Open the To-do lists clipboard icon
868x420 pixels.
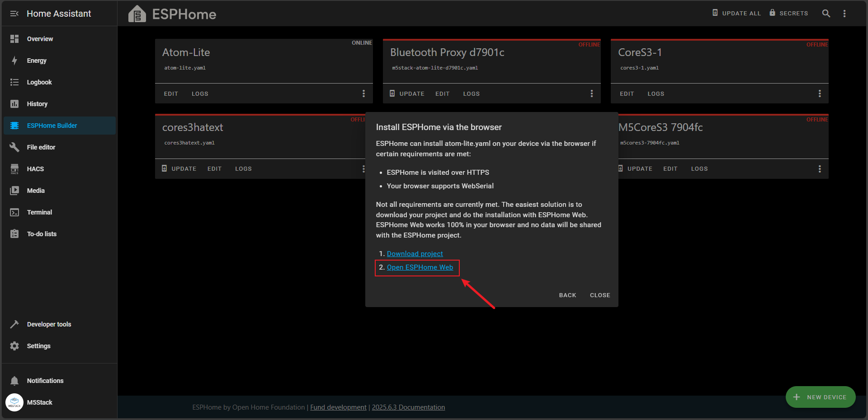pyautogui.click(x=14, y=234)
